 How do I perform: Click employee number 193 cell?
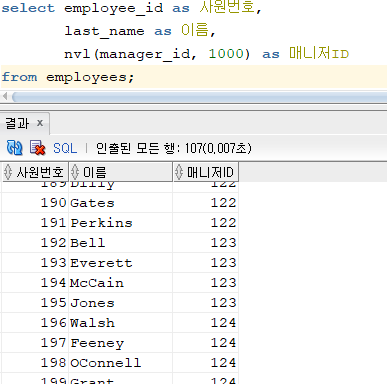pos(35,263)
